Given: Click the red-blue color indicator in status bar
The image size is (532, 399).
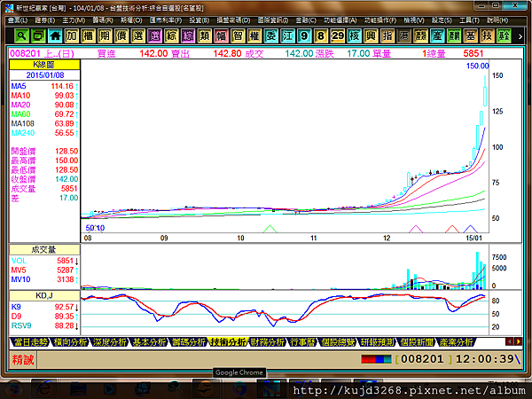Looking at the screenshot, I should click(x=376, y=359).
